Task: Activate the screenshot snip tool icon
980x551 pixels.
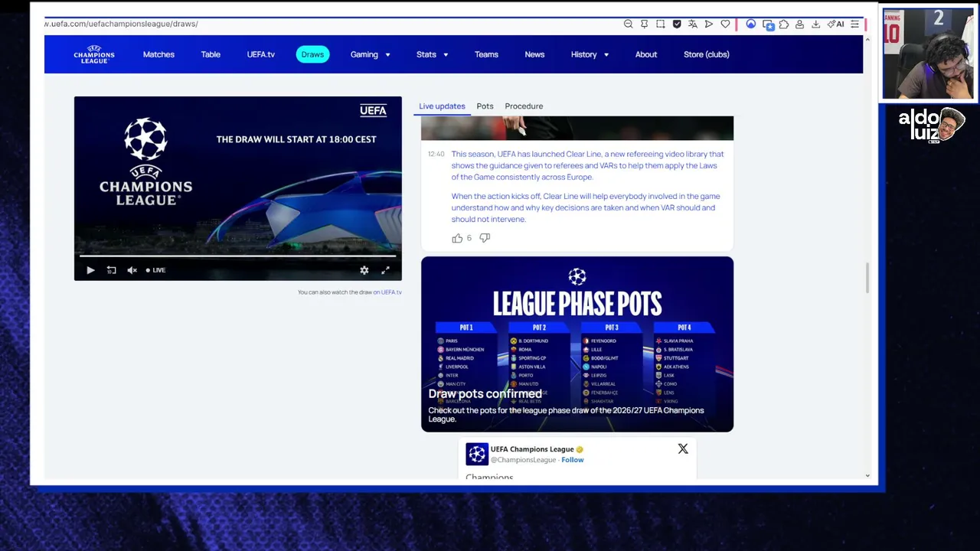Action: [x=661, y=24]
